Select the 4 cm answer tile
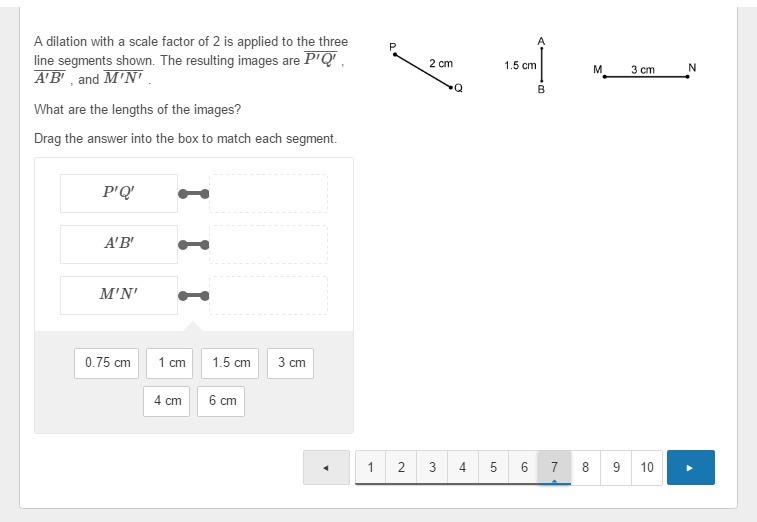This screenshot has height=522, width=757. point(167,401)
